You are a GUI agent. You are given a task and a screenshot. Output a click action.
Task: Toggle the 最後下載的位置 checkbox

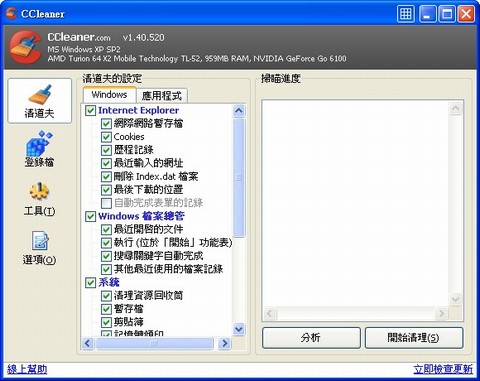click(x=106, y=190)
